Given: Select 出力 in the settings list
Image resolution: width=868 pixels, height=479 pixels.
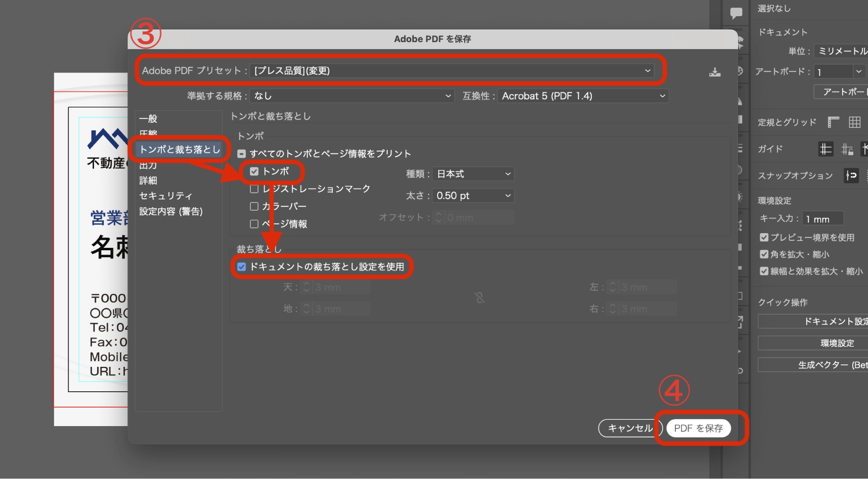Looking at the screenshot, I should [x=149, y=166].
